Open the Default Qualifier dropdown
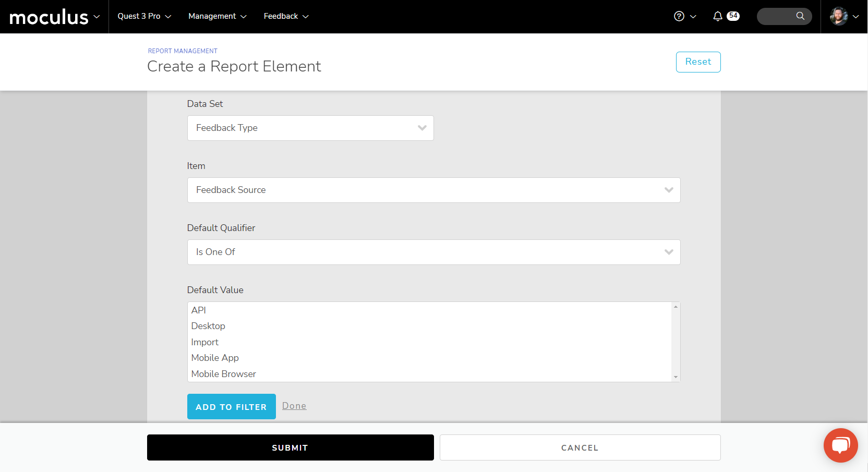 [x=433, y=252]
